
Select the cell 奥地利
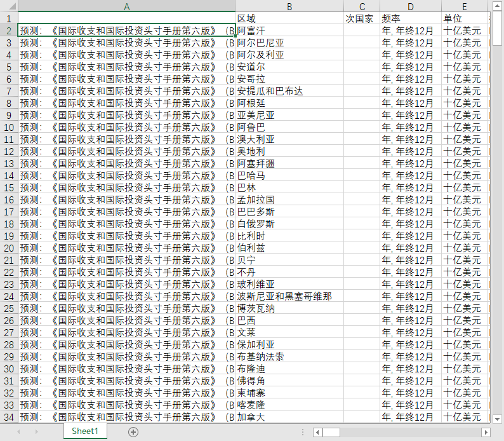point(289,151)
